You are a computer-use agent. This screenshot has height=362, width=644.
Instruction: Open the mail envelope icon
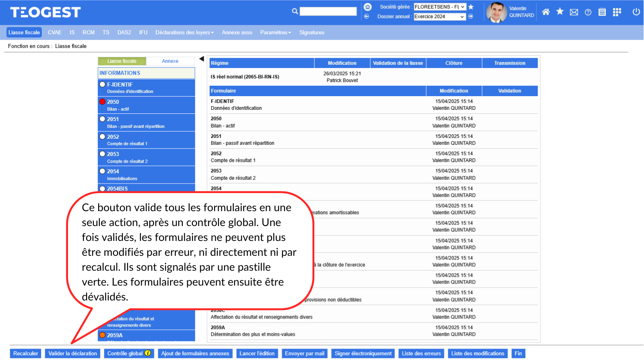click(574, 12)
